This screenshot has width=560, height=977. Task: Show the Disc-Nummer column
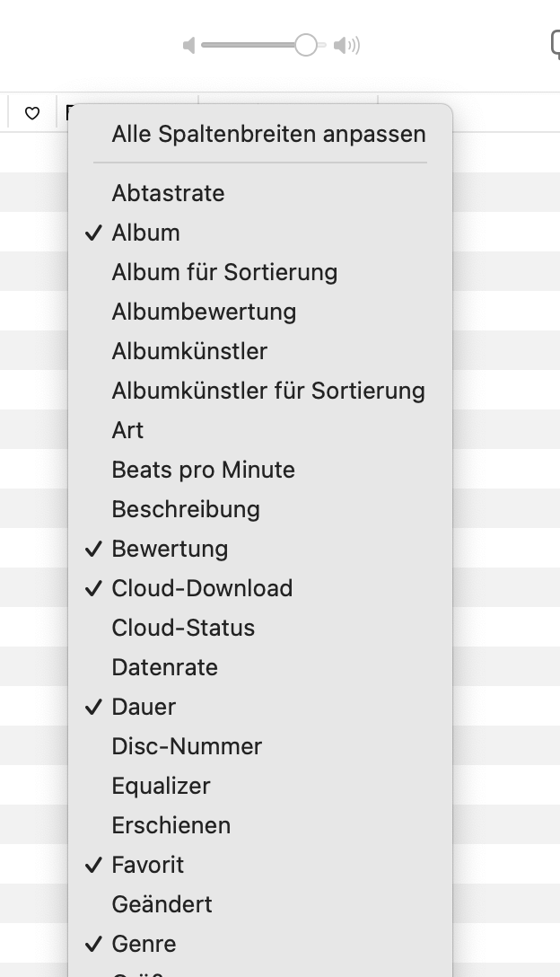pyautogui.click(x=187, y=746)
